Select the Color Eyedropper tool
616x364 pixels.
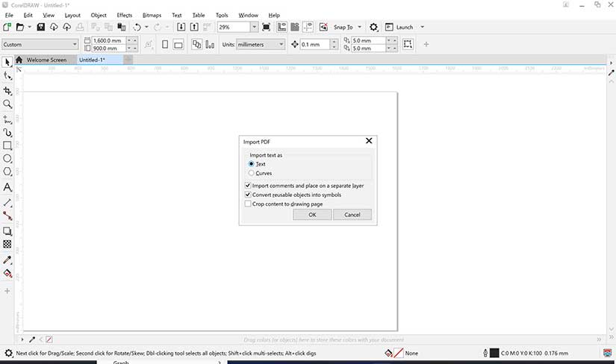[7, 260]
